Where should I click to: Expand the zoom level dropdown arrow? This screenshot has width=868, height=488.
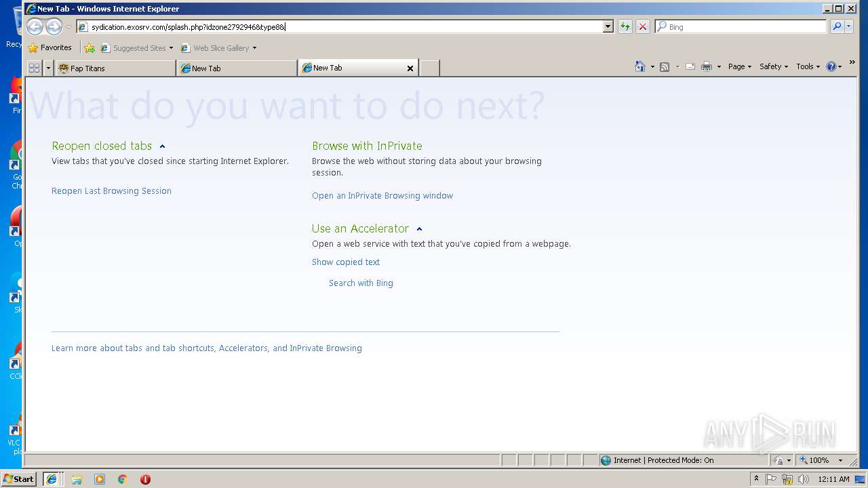click(840, 460)
